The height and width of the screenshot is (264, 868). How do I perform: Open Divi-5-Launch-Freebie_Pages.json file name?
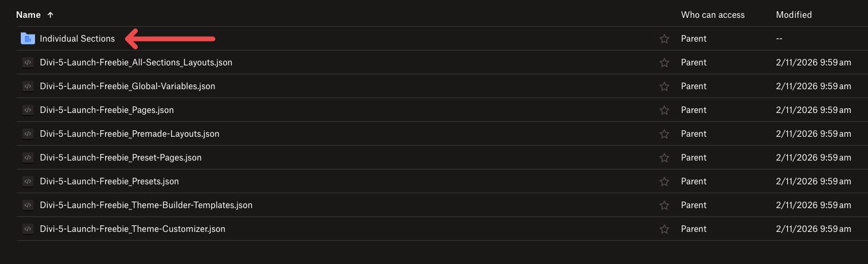click(107, 110)
